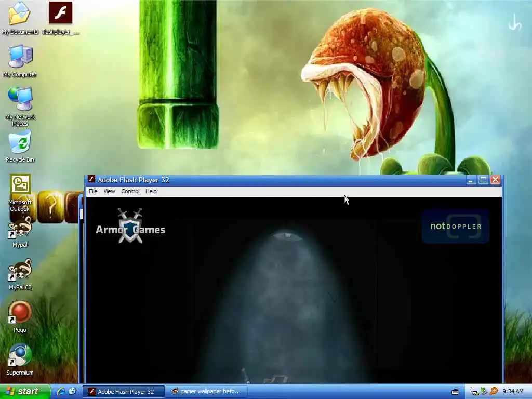Switch to Adobe Flash Player 32 taskbar button

click(124, 392)
